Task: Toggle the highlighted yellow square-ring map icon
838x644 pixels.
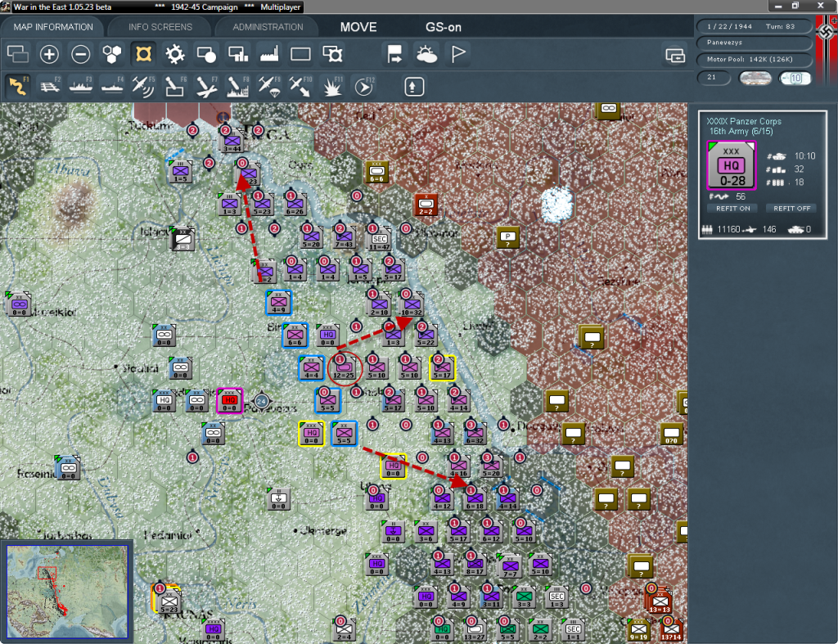Action: 143,54
